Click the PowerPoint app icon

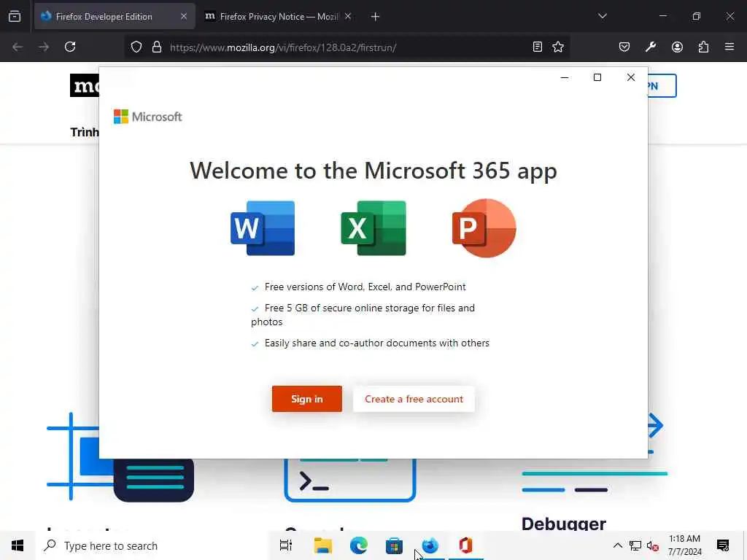[484, 228]
